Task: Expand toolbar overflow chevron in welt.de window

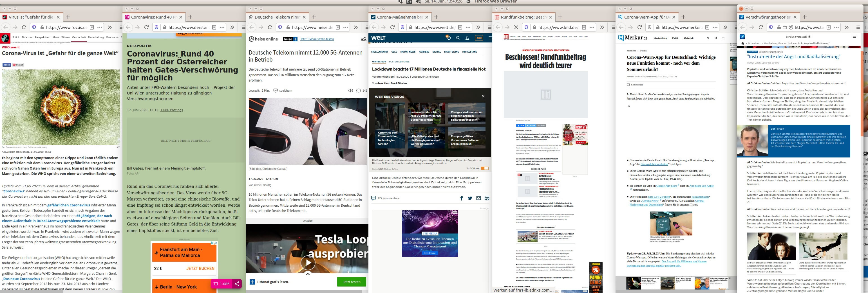Action: point(478,27)
